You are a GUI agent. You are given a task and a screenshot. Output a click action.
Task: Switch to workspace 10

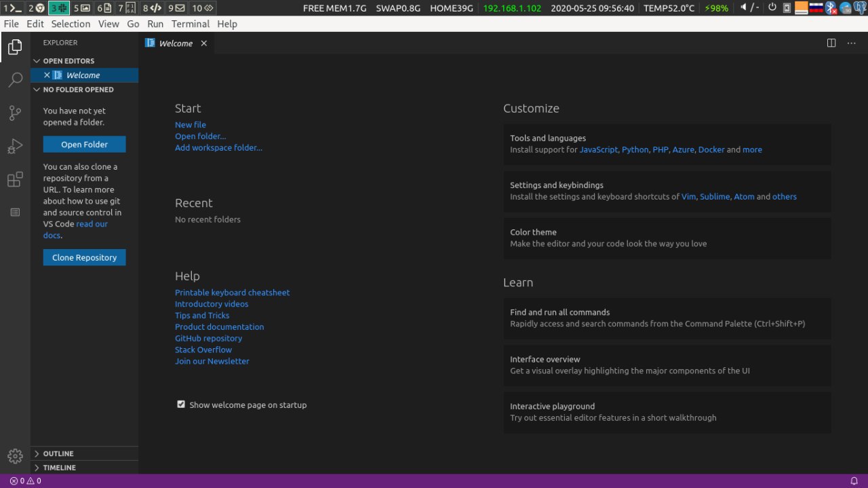click(x=203, y=8)
